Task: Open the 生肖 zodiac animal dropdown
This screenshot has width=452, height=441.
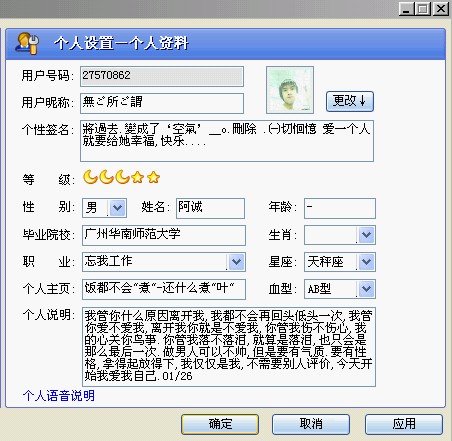Action: pos(366,235)
